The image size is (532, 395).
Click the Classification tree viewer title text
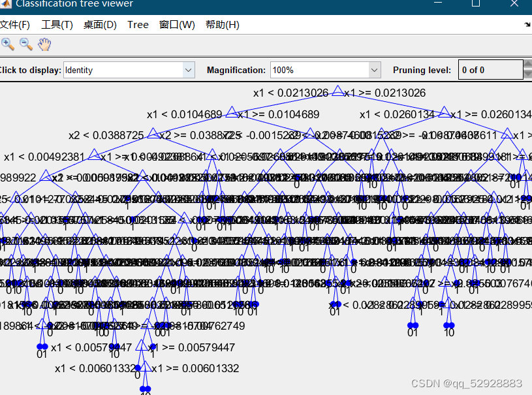click(74, 4)
